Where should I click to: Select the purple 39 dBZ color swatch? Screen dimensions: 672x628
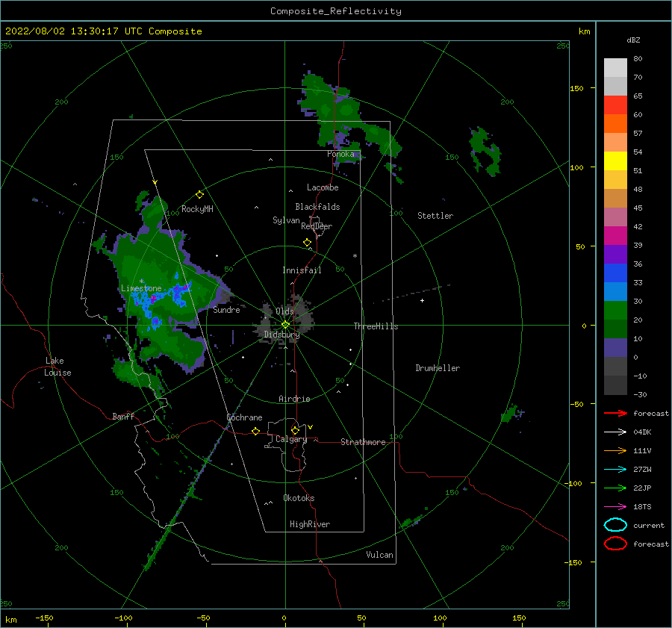(x=615, y=255)
